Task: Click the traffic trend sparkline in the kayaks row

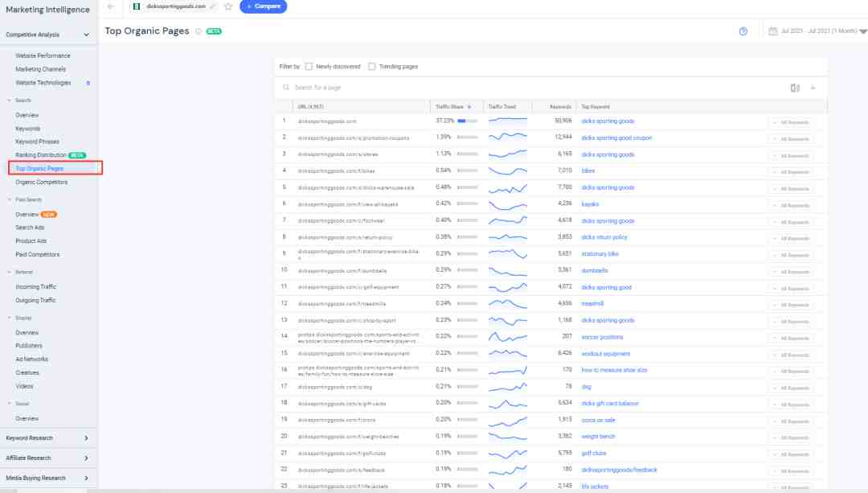Action: pos(508,204)
